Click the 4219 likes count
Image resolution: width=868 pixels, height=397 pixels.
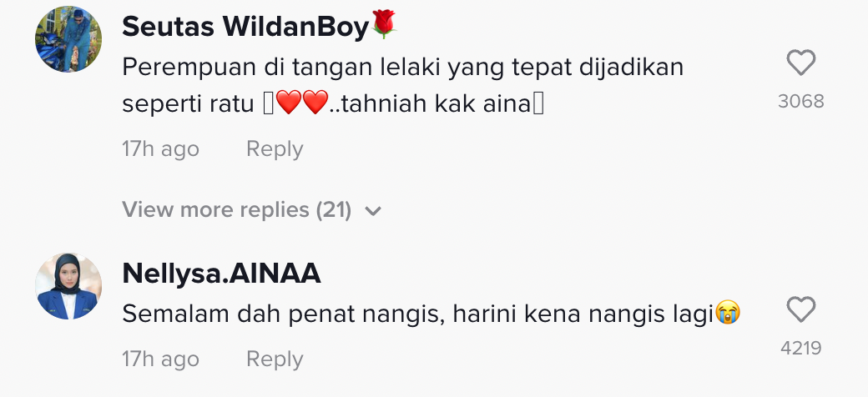tap(801, 349)
